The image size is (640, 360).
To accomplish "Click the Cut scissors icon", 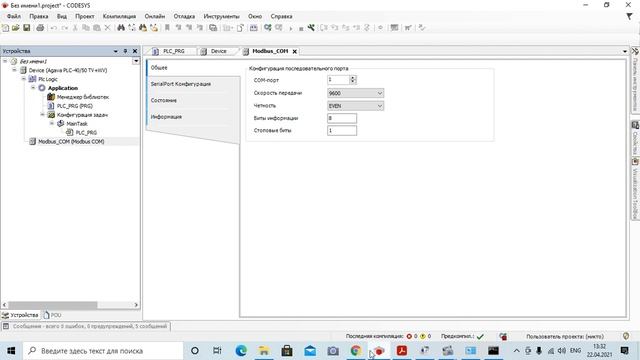I will [75, 28].
